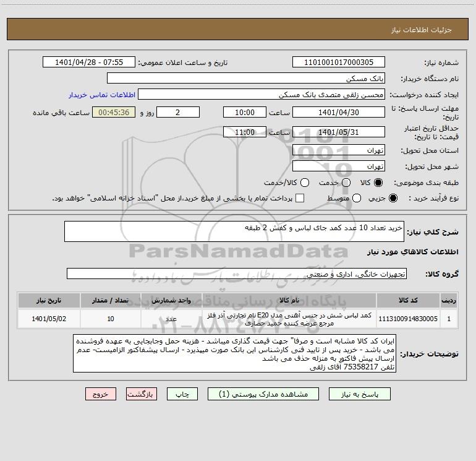
Task: Click the need date cell 1401/05/02
Action: (x=49, y=319)
